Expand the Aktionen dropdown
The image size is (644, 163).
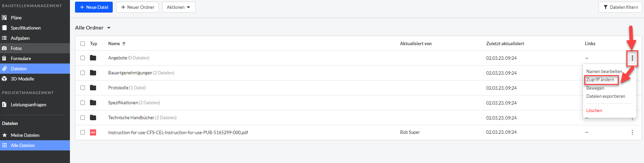coord(179,7)
